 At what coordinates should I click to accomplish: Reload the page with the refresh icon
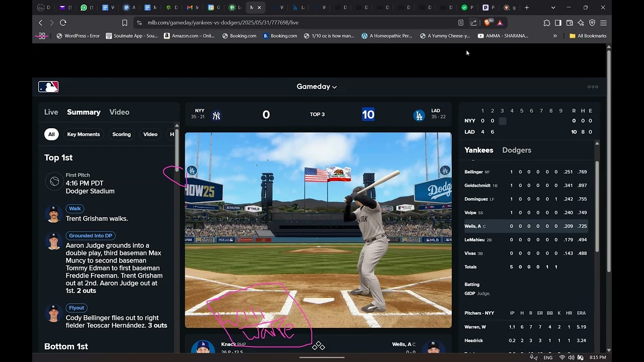(x=63, y=23)
